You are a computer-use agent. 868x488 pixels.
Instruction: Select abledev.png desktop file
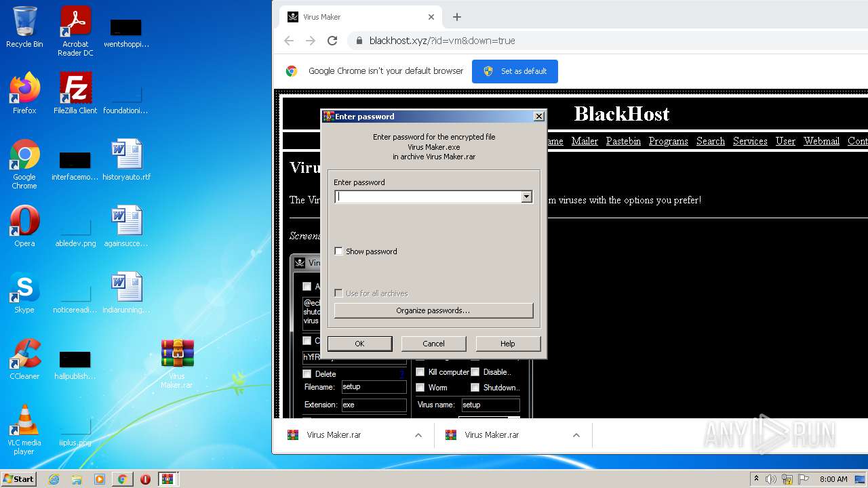[75, 232]
